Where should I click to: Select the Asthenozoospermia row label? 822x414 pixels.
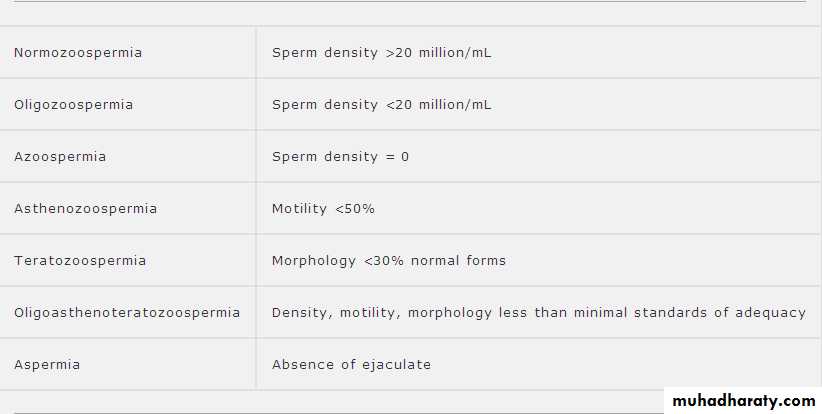tap(85, 209)
